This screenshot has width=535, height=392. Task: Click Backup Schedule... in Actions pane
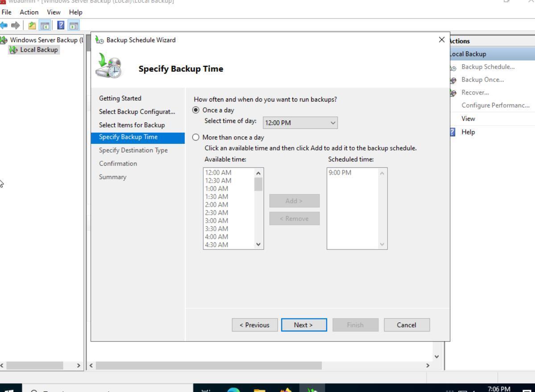coord(488,67)
